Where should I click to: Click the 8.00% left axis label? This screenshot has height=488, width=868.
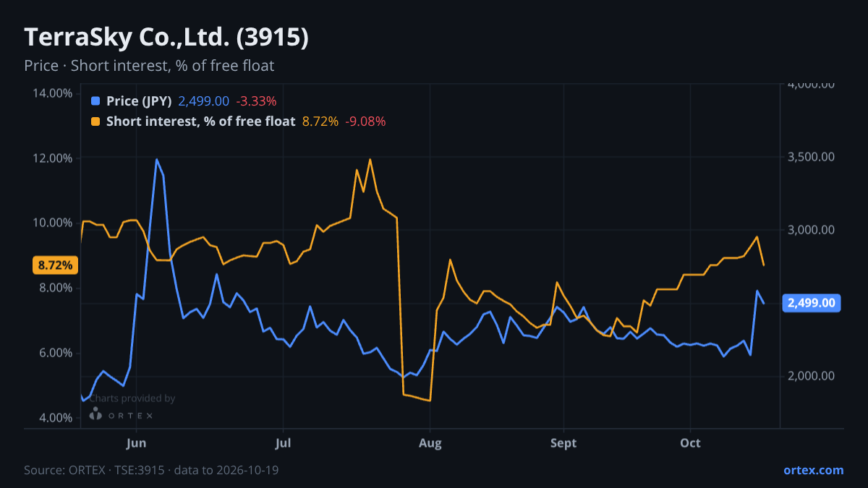point(55,288)
